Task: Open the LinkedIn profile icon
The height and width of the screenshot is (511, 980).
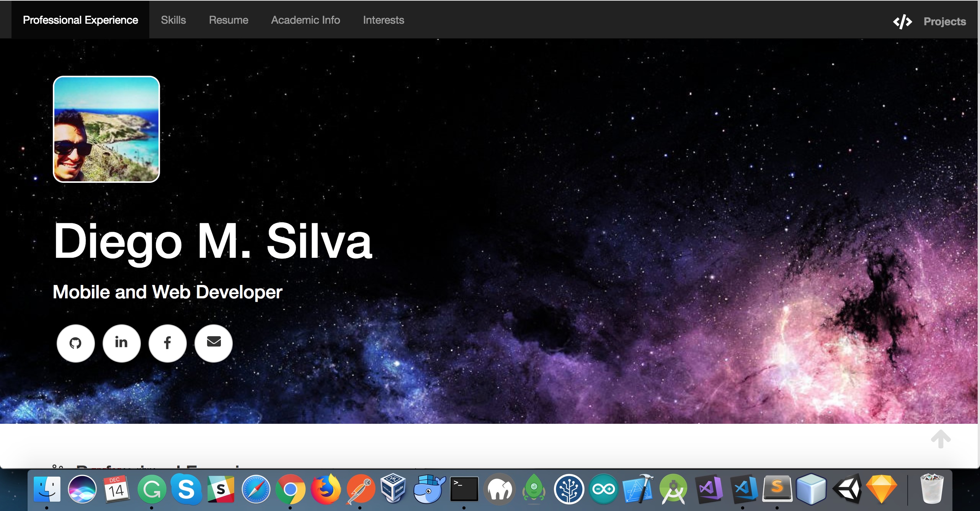Action: (x=121, y=343)
